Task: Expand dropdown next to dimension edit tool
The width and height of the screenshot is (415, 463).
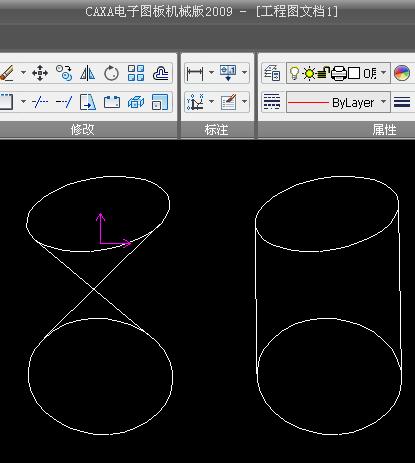Action: pyautogui.click(x=245, y=101)
